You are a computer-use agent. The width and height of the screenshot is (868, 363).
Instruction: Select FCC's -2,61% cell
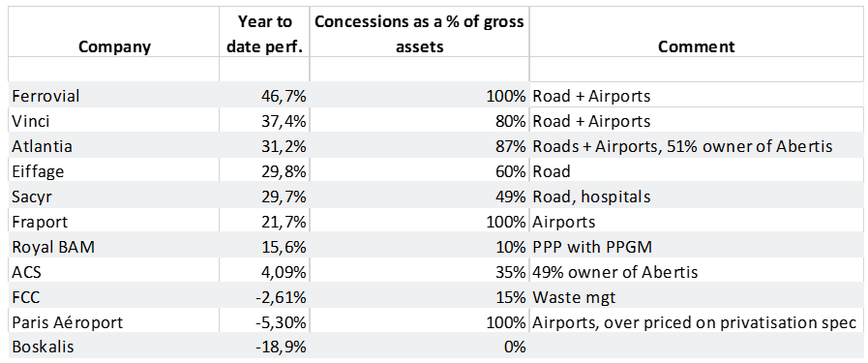(264, 297)
